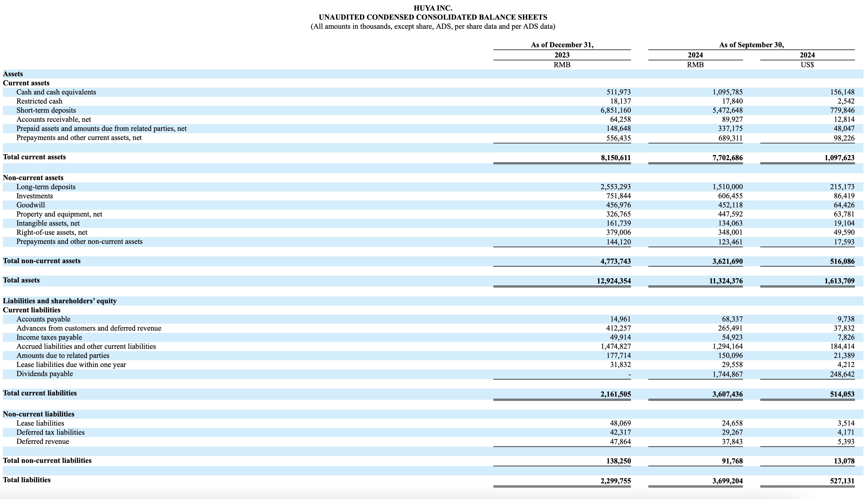Click total current assets value 8,150,611

click(615, 158)
